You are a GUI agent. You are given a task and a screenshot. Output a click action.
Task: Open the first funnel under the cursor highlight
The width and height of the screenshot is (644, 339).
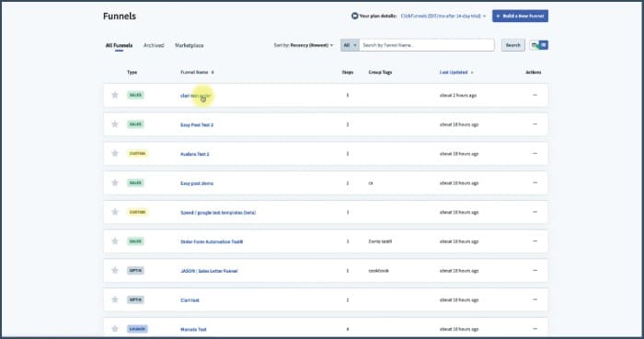(195, 96)
